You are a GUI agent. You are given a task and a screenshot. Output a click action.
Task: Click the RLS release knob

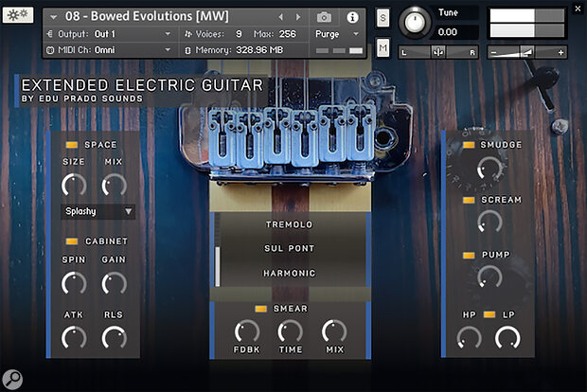pyautogui.click(x=114, y=338)
